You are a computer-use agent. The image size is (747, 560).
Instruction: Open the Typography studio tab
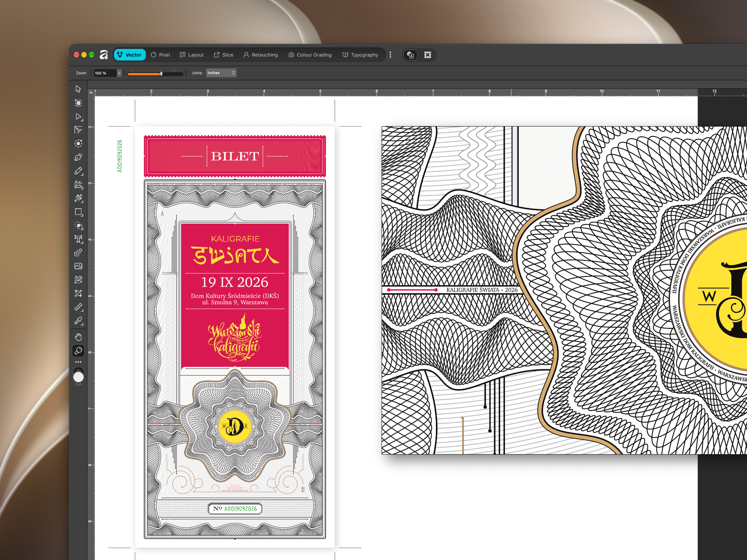pos(360,55)
